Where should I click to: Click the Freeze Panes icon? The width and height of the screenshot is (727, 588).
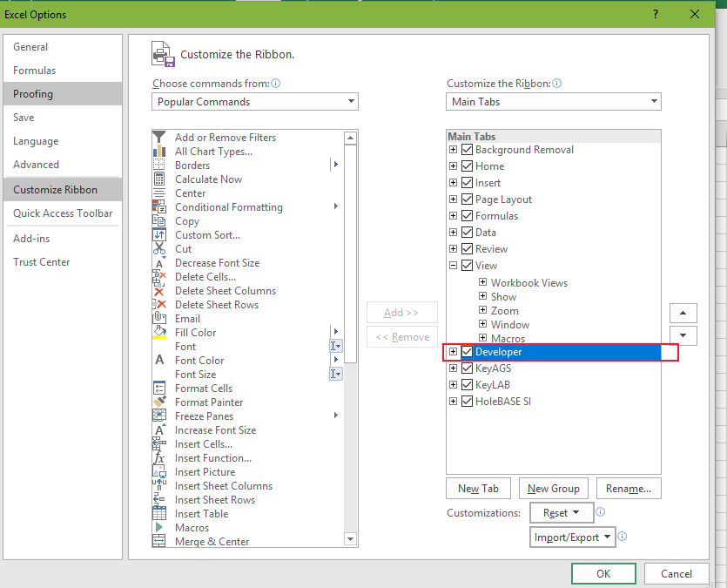pyautogui.click(x=159, y=416)
